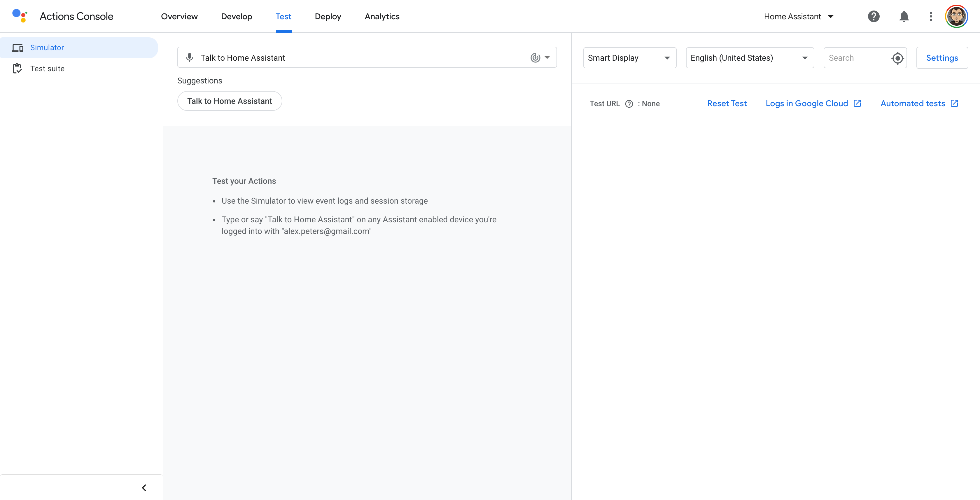Viewport: 980px width, 500px height.
Task: Click the location target icon in search
Action: coord(897,58)
